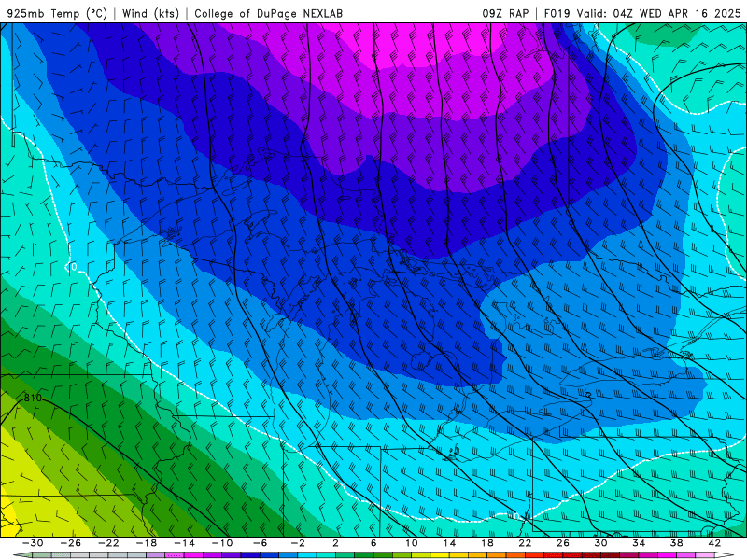
Task: Click the 'Wind (kts)' header label
Action: (x=150, y=13)
